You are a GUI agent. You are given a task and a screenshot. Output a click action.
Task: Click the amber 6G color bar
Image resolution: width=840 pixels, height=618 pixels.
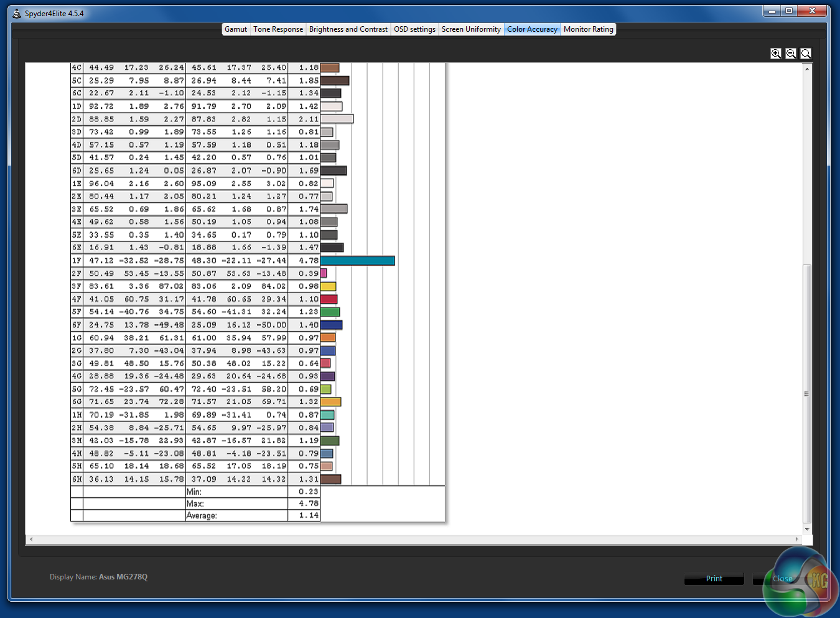click(x=331, y=402)
